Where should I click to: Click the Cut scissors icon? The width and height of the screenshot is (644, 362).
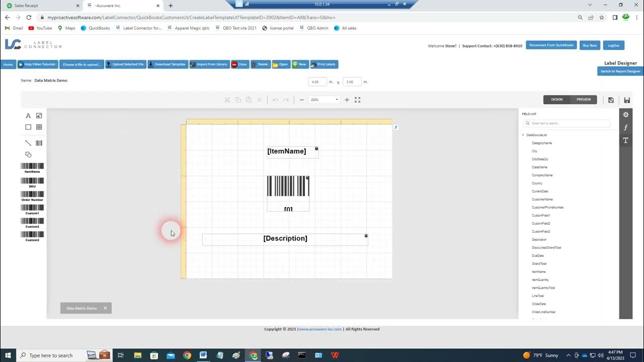pyautogui.click(x=227, y=100)
